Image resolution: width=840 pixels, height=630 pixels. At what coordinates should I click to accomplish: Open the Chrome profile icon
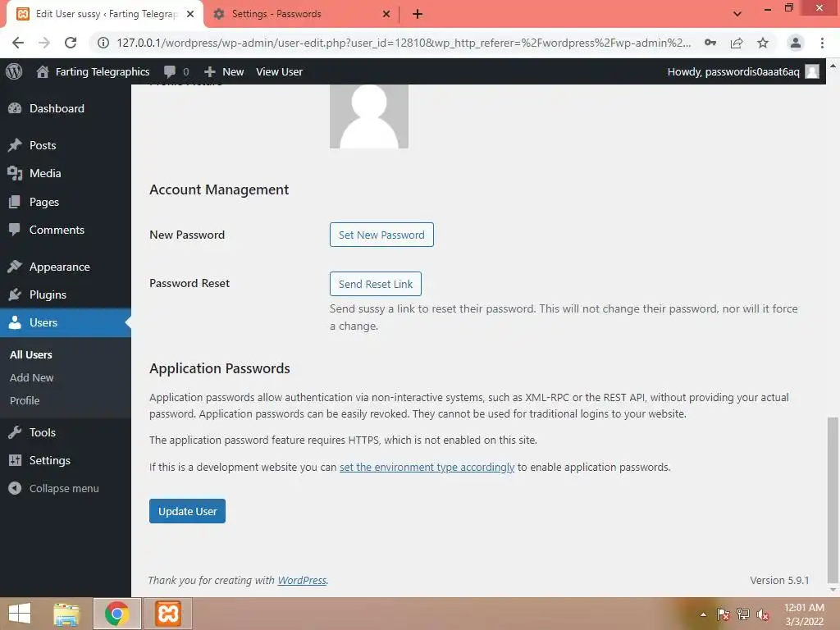(x=796, y=43)
